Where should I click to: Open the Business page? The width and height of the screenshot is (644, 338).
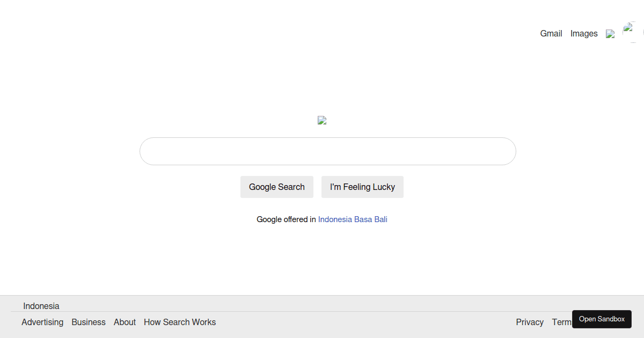[x=89, y=322]
